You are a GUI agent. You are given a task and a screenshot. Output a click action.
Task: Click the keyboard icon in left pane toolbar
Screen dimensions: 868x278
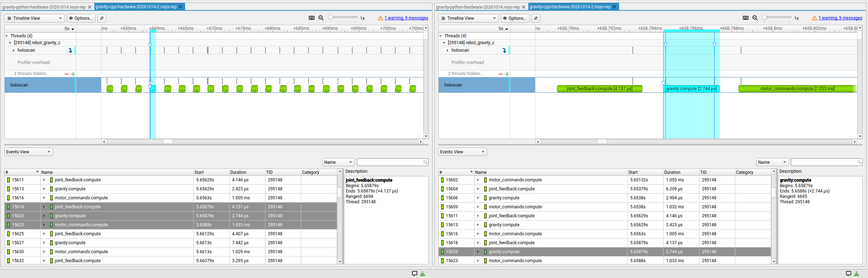click(312, 18)
